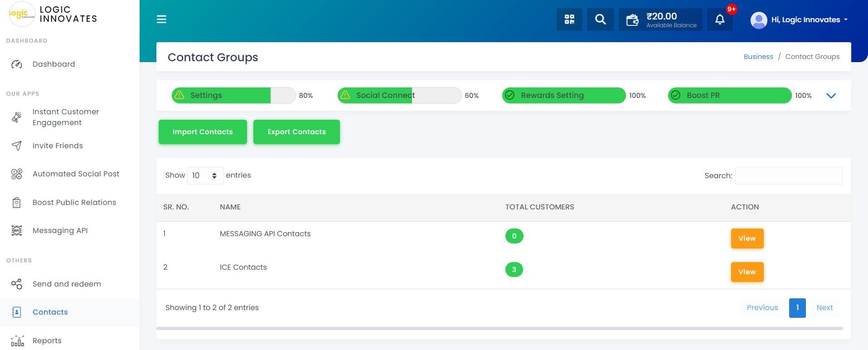The height and width of the screenshot is (350, 868).
Task: Click Import Contacts button
Action: tap(203, 132)
